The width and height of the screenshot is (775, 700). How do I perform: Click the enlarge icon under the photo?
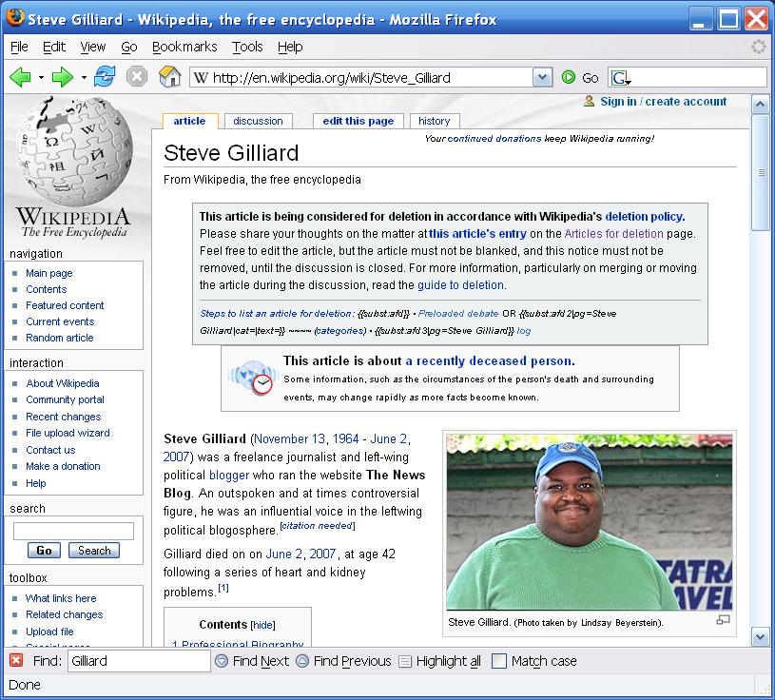(x=723, y=619)
